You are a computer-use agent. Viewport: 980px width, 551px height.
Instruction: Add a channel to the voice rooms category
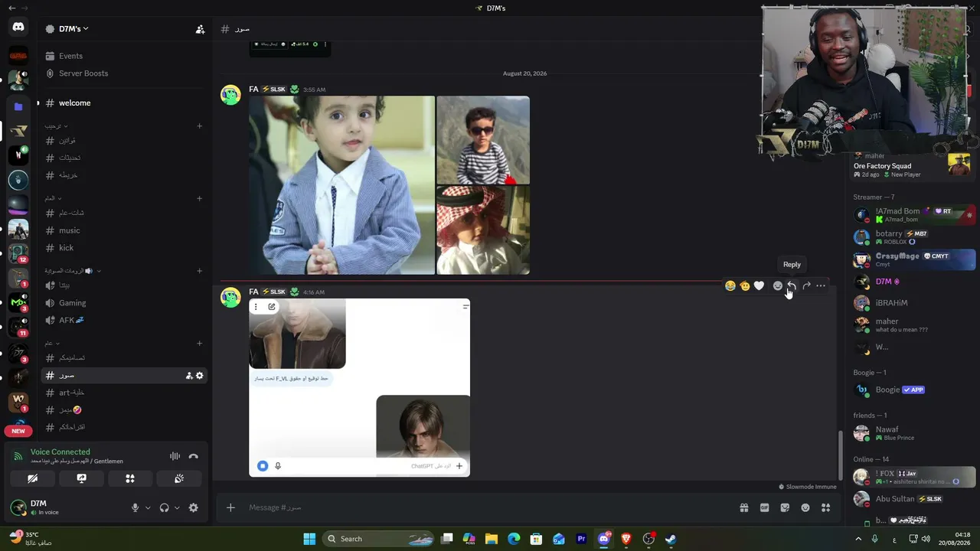click(200, 271)
